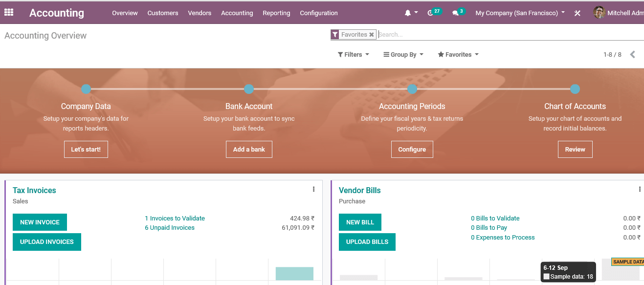
Task: Open 0 Bills to Pay link
Action: pos(489,228)
